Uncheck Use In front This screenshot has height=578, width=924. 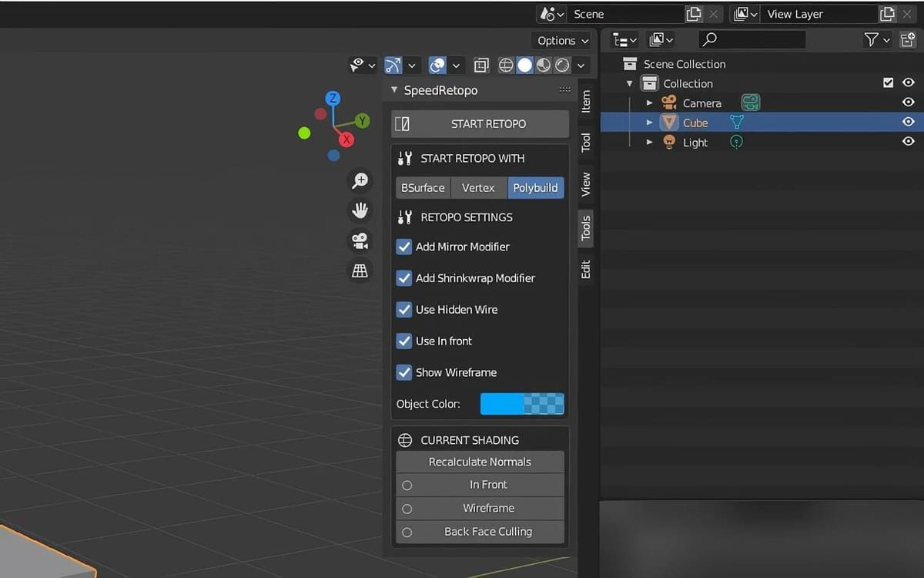(404, 341)
